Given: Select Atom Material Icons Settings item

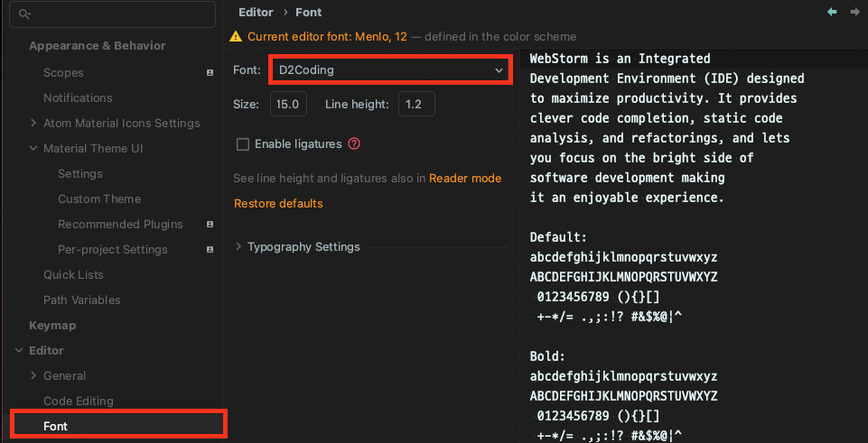Looking at the screenshot, I should click(122, 124).
